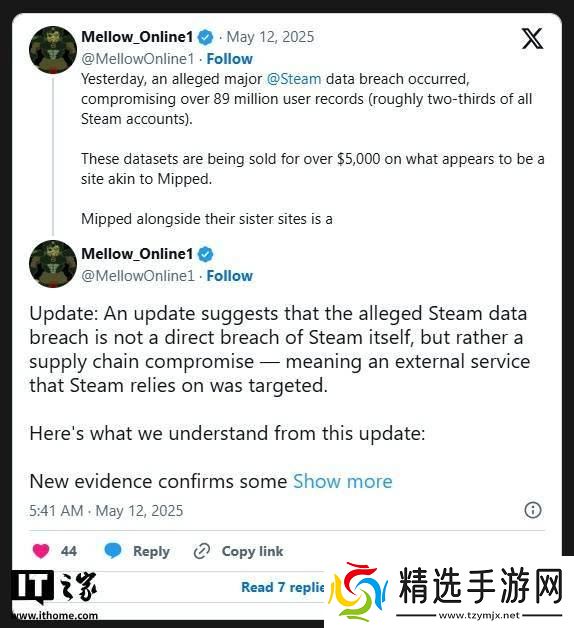Click the Copy link text

point(252,551)
